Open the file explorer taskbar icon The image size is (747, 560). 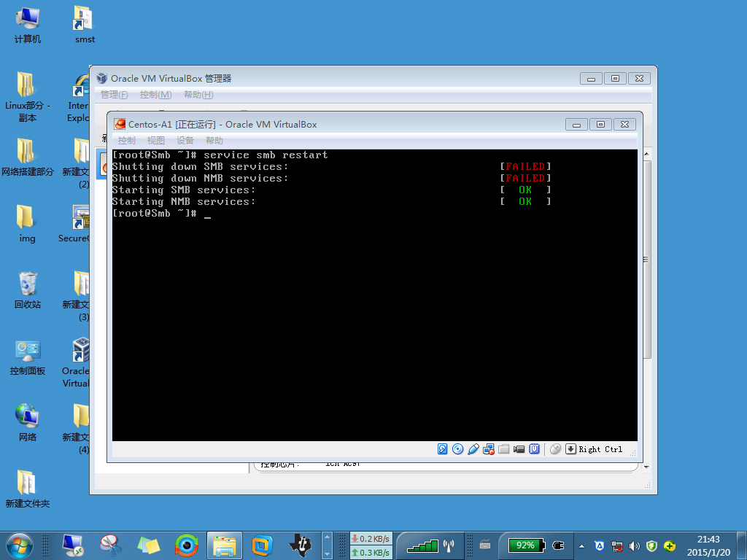225,545
